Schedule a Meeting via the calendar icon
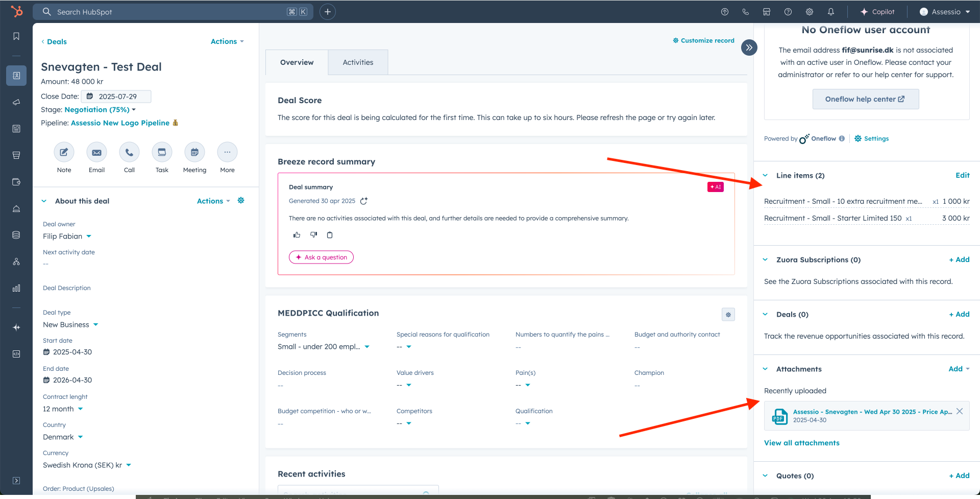 194,152
